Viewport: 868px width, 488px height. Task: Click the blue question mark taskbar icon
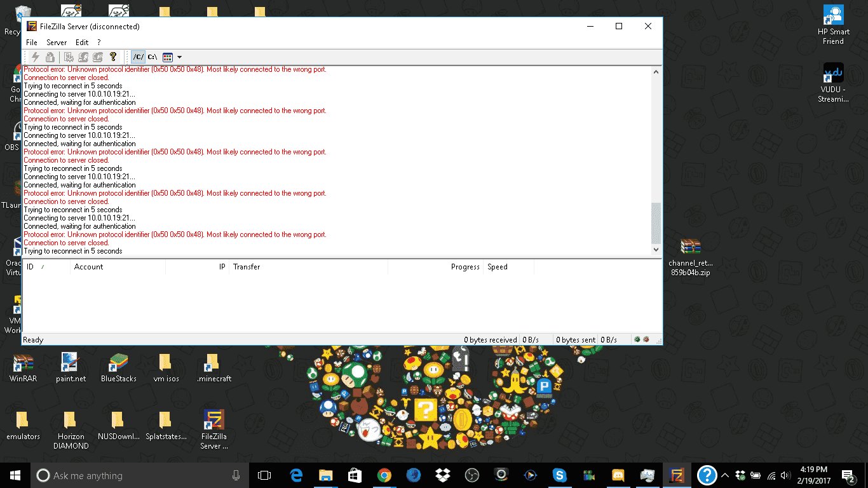point(707,475)
